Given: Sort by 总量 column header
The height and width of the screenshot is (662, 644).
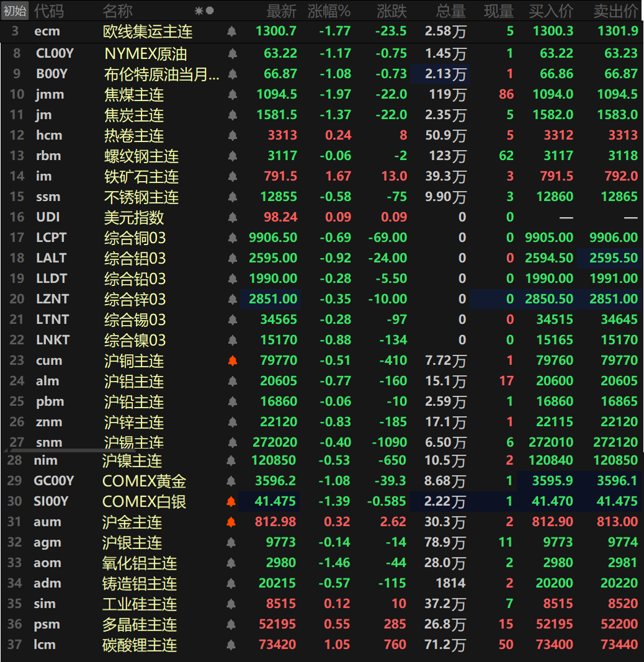Looking at the screenshot, I should (450, 11).
